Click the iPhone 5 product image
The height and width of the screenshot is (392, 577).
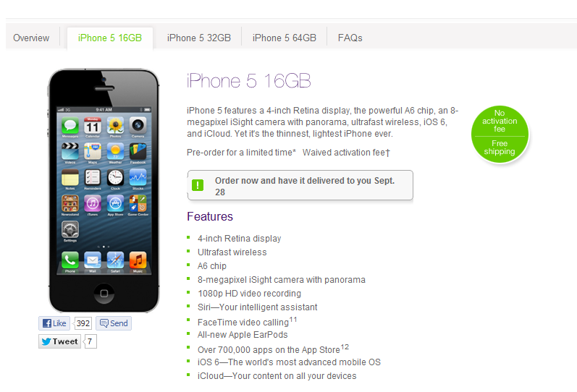click(104, 190)
